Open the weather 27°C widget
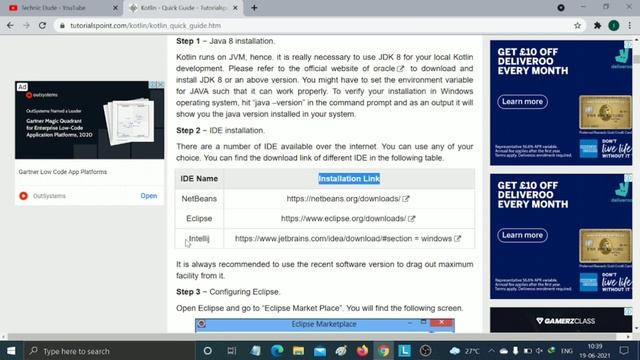Screen dimensions: 640x360 pos(464,351)
